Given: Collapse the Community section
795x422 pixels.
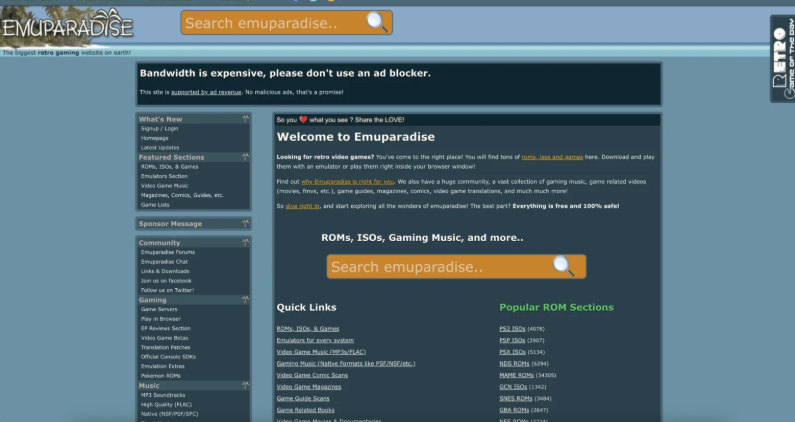Looking at the screenshot, I should pos(245,242).
